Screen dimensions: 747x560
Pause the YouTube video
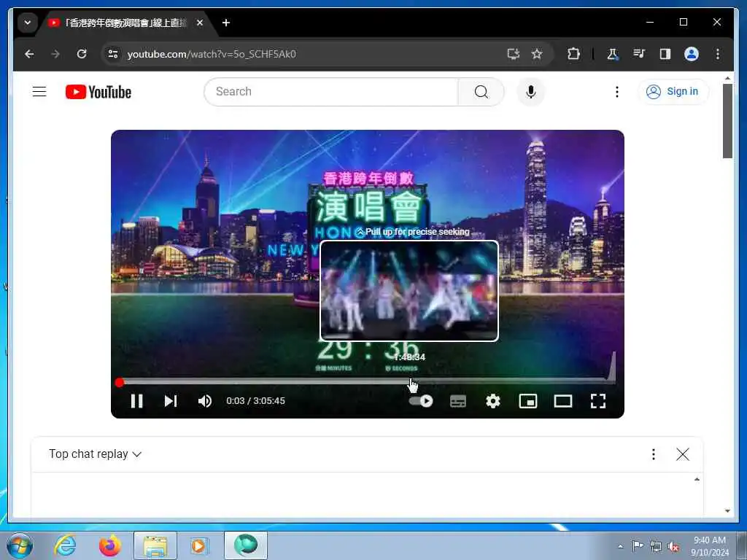(x=136, y=401)
